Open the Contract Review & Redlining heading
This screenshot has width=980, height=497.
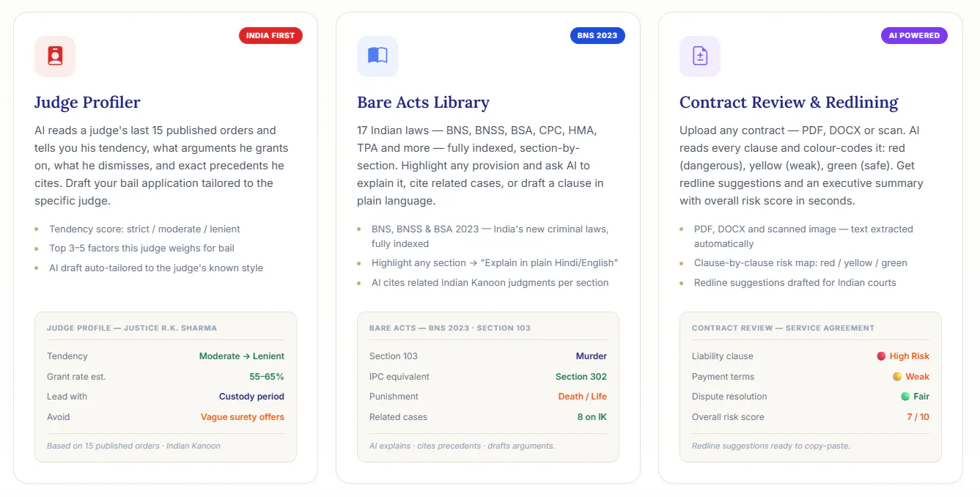(789, 102)
